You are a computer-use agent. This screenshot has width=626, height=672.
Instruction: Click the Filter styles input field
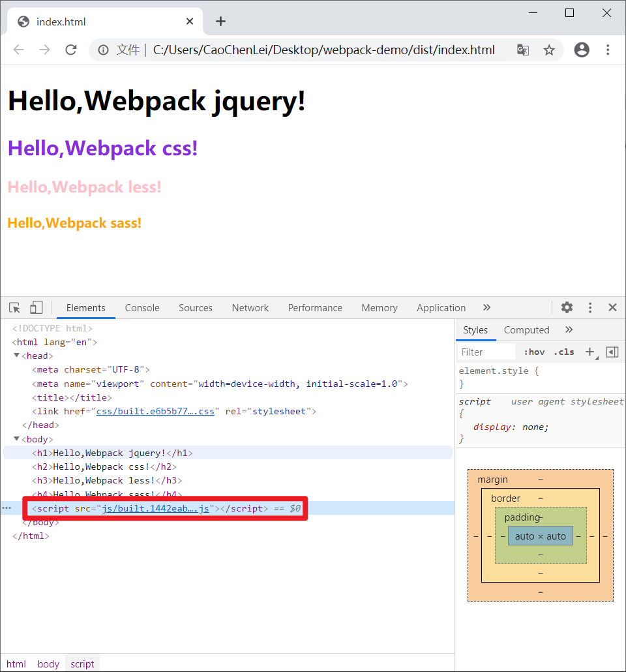pyautogui.click(x=486, y=352)
